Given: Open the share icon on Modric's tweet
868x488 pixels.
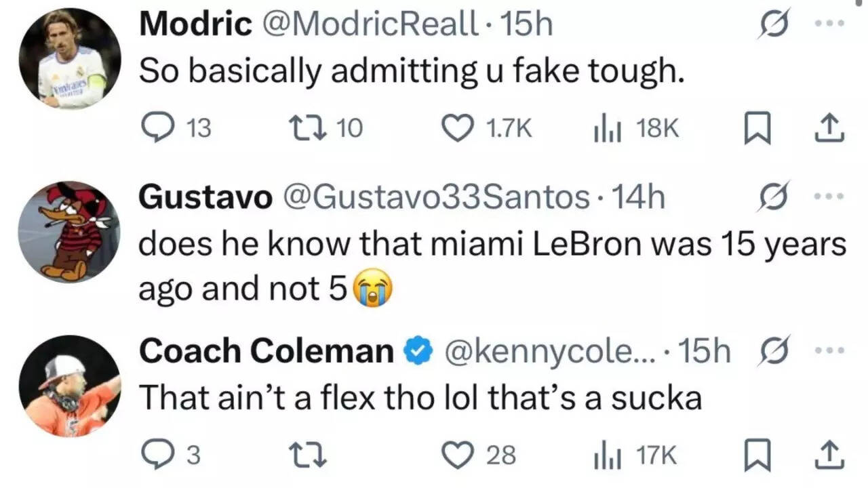Looking at the screenshot, I should click(x=828, y=127).
